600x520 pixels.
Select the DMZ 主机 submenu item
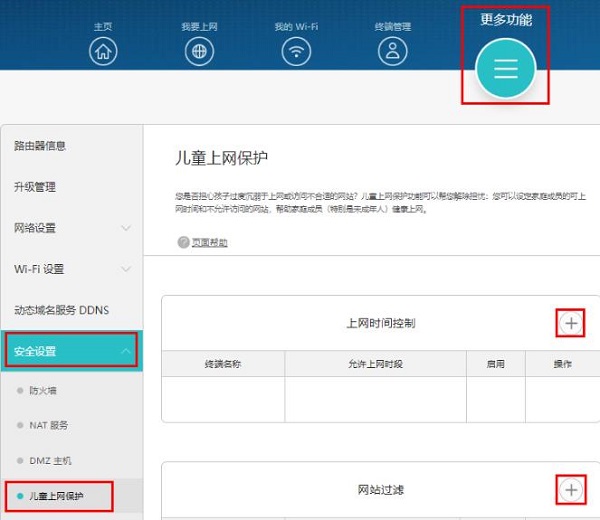pyautogui.click(x=50, y=461)
